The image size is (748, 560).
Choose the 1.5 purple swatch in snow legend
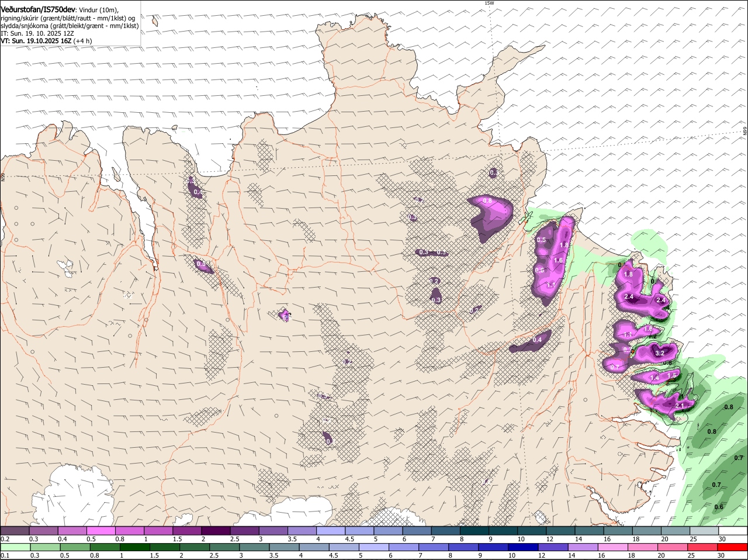pos(187,530)
